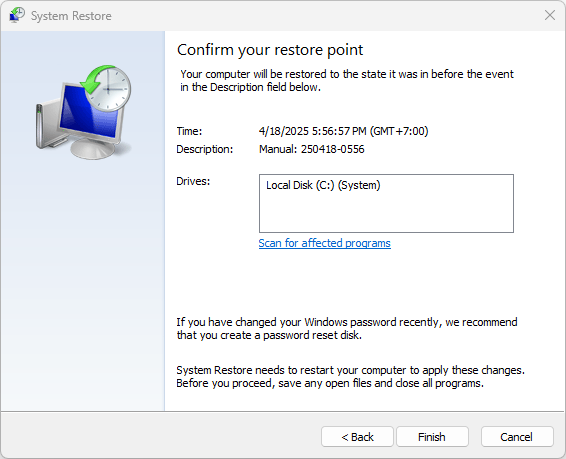The height and width of the screenshot is (459, 566).
Task: Cancel the restore wizard
Action: coord(517,437)
